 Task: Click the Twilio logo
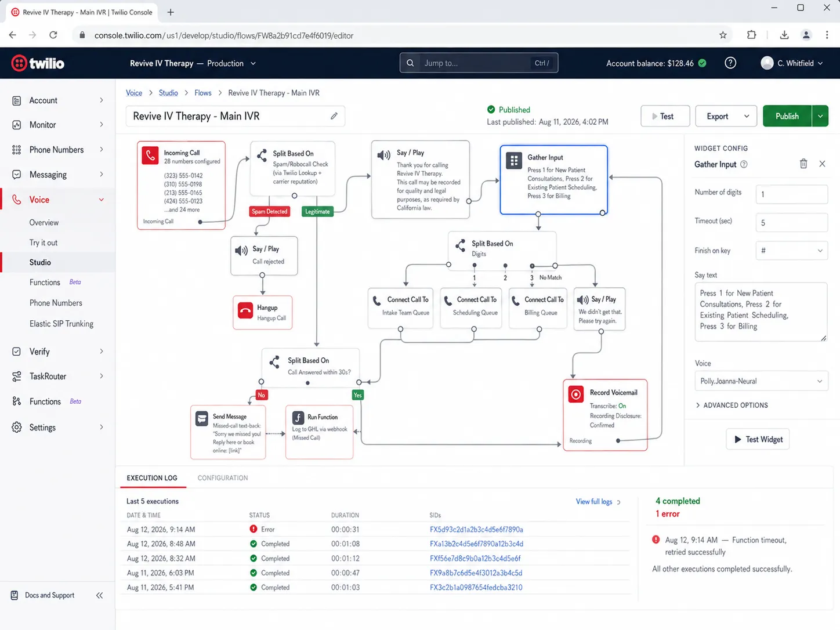point(38,63)
